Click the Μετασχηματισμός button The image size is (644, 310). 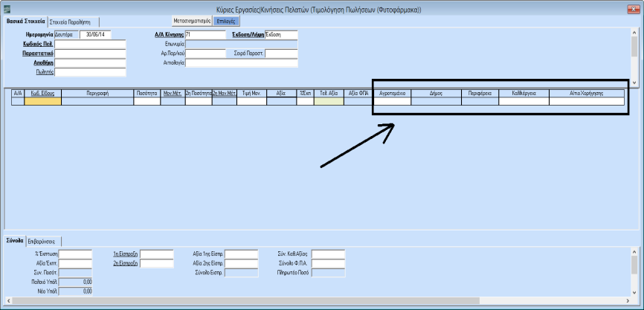point(192,20)
